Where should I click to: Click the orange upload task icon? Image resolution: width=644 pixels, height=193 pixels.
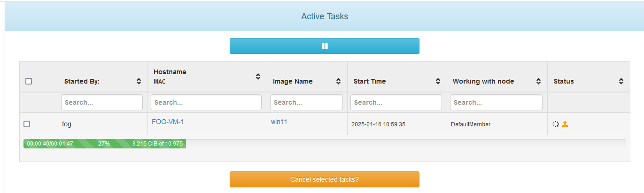(565, 124)
